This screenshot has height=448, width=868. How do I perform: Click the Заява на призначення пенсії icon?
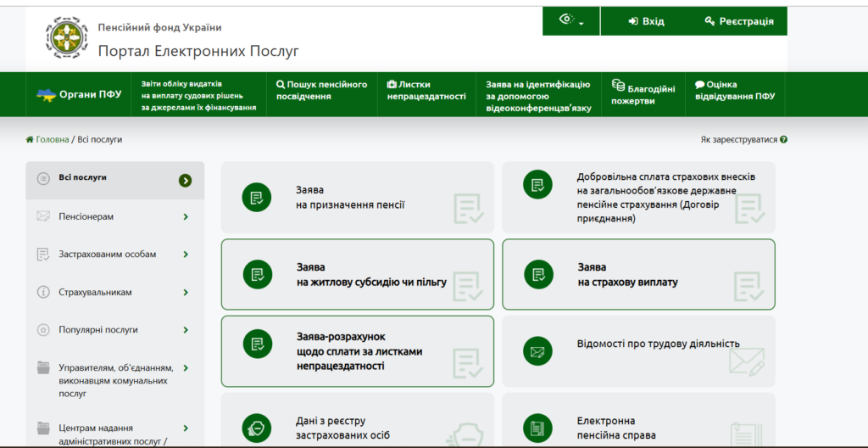tap(257, 197)
